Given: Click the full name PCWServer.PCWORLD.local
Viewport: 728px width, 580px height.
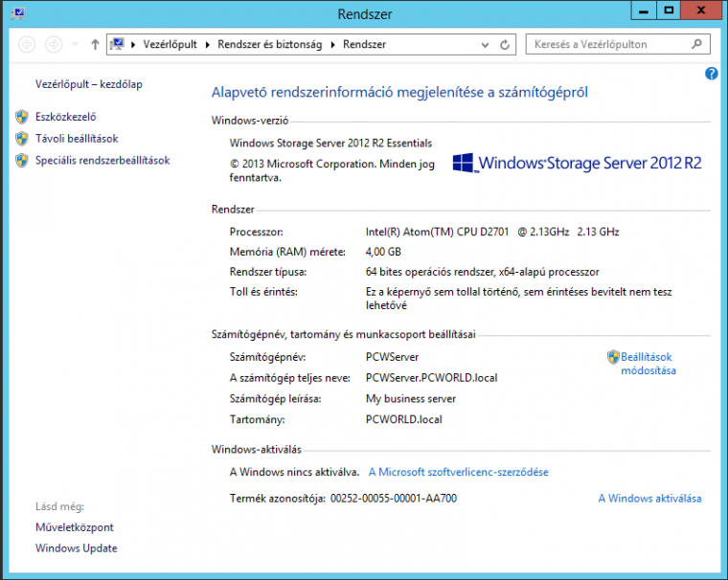Looking at the screenshot, I should tap(431, 378).
